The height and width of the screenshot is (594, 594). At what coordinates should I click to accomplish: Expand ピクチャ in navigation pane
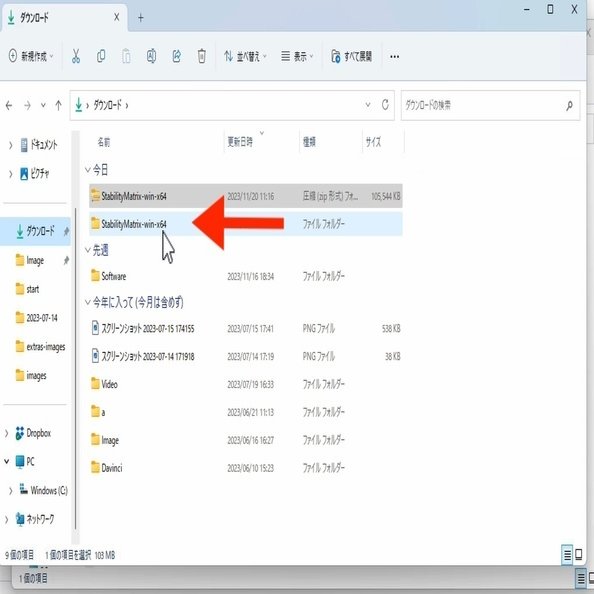point(10,174)
